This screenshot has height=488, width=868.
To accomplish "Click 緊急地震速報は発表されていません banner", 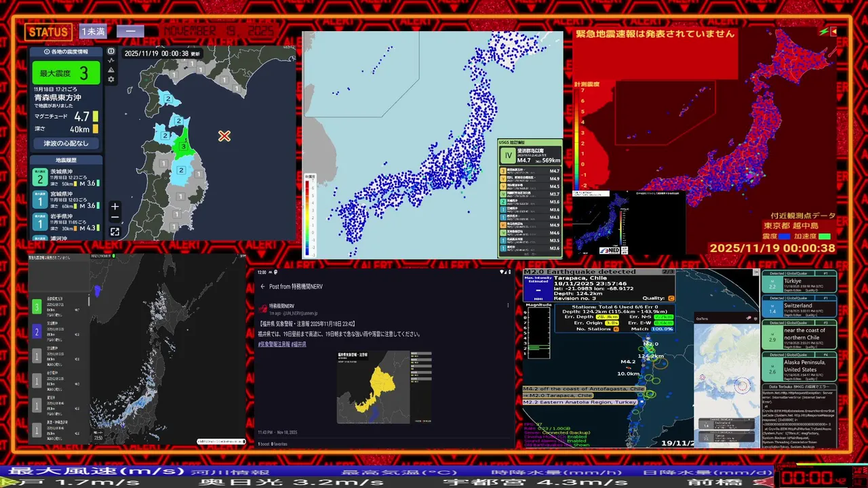I will [x=655, y=33].
